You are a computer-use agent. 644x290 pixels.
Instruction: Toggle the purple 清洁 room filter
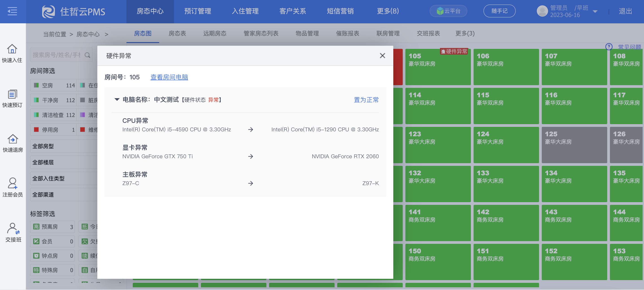(x=87, y=115)
